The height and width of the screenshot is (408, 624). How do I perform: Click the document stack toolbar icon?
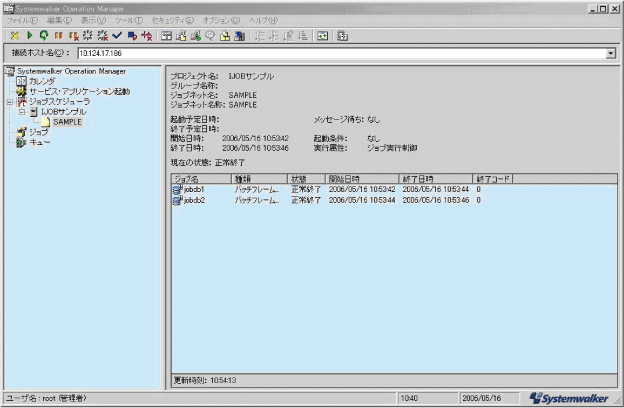pyautogui.click(x=181, y=36)
